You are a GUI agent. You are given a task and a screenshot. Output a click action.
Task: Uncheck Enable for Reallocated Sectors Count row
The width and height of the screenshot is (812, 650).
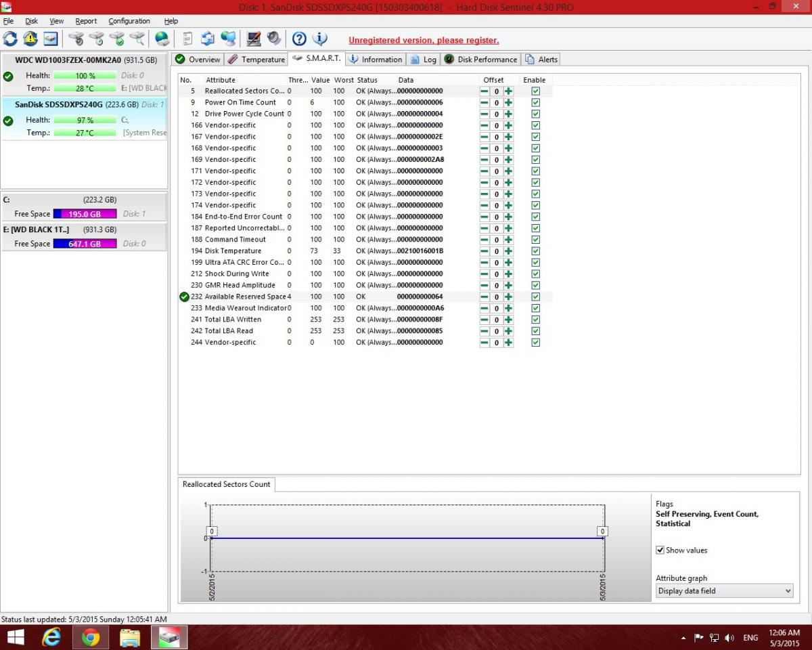pyautogui.click(x=535, y=91)
